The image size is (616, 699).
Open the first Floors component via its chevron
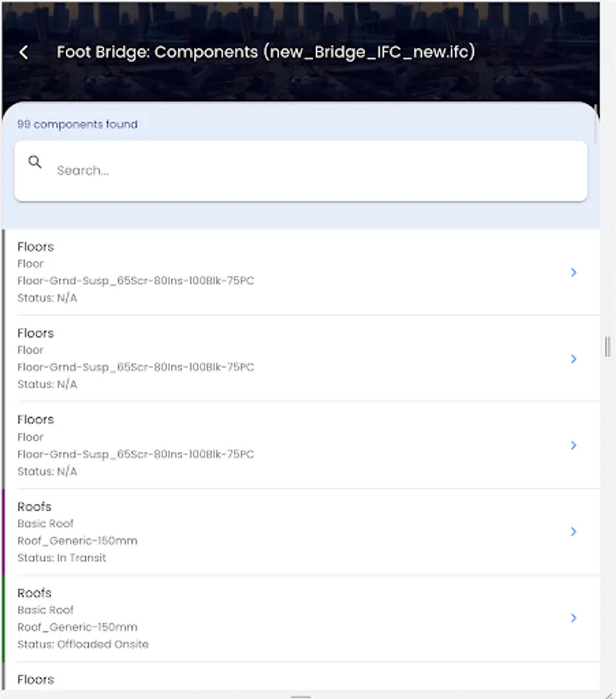(573, 273)
